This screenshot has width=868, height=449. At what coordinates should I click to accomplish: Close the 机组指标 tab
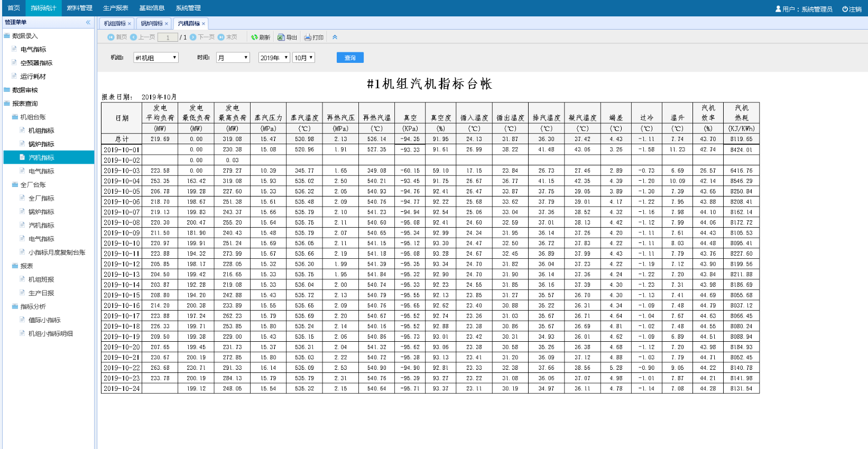[130, 24]
